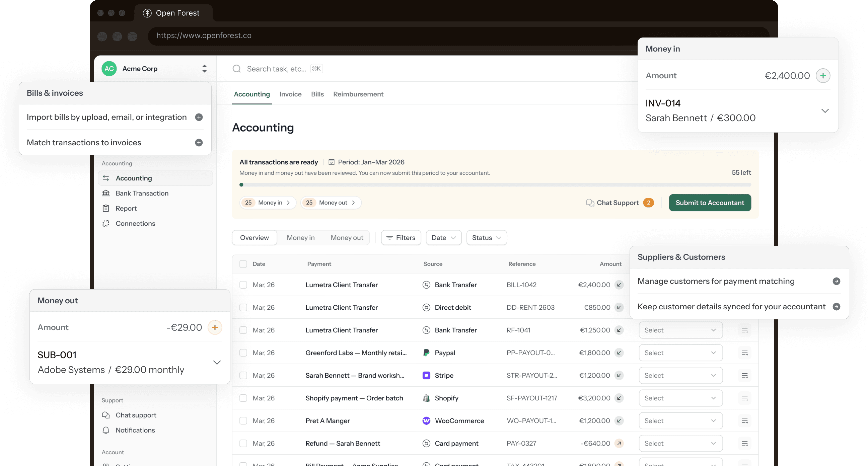Click the calendar icon beside Period: Jan–Mar 2026
This screenshot has width=868, height=466.
tap(331, 162)
